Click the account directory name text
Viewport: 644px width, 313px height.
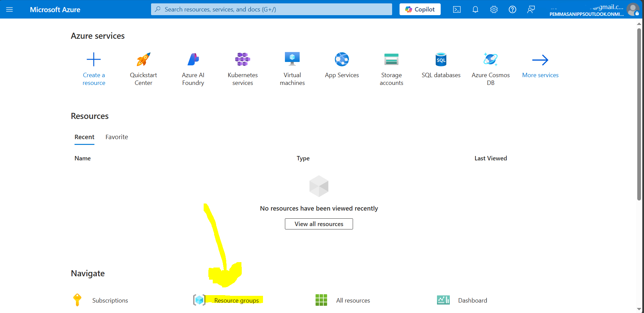tap(586, 14)
